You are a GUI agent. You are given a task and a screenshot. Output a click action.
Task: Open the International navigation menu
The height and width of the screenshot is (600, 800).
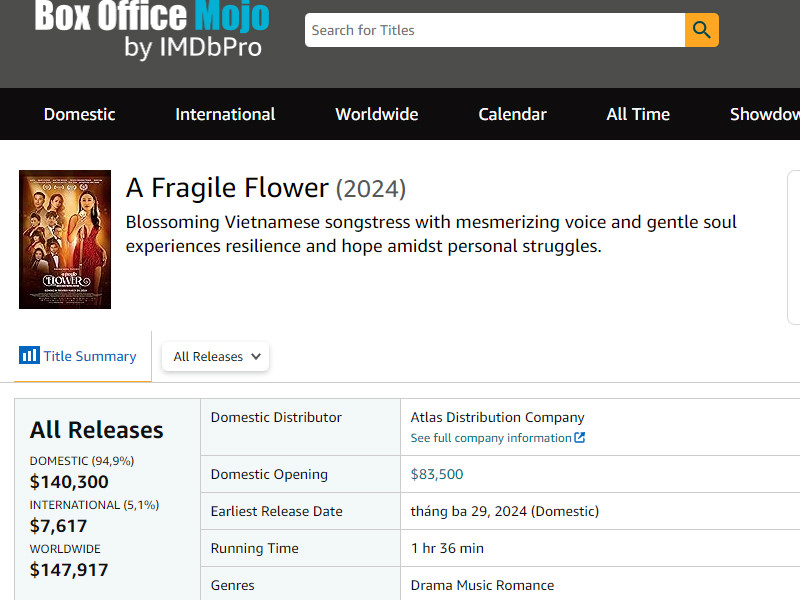225,114
